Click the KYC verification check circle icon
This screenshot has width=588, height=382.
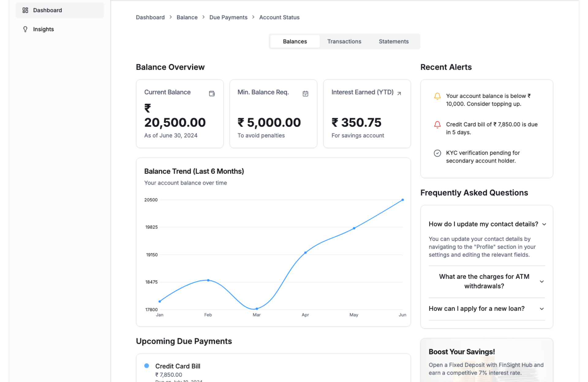(x=437, y=153)
